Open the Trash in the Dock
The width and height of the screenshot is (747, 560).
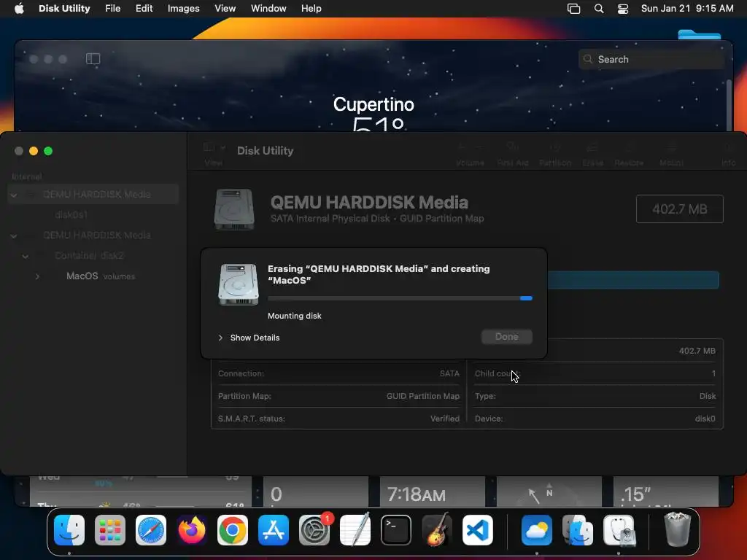[677, 529]
